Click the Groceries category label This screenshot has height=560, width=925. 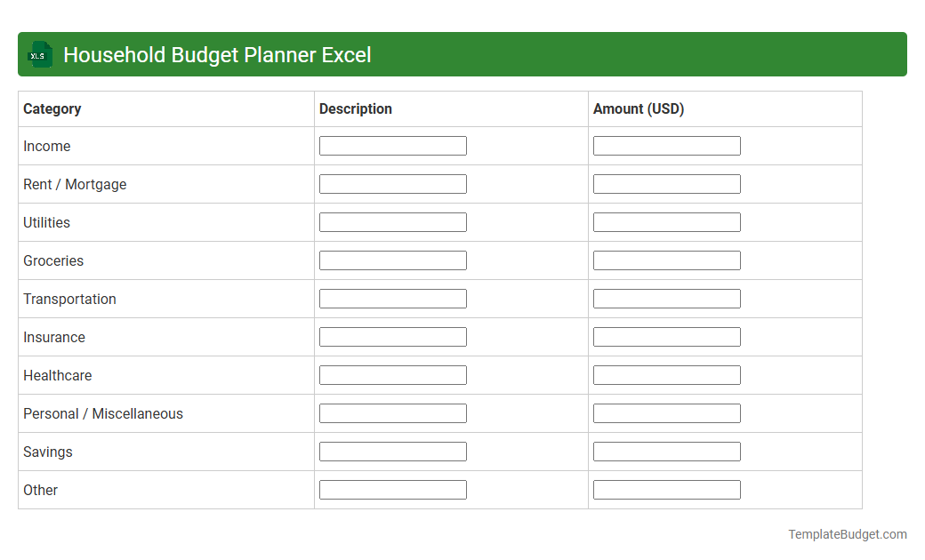pos(53,260)
